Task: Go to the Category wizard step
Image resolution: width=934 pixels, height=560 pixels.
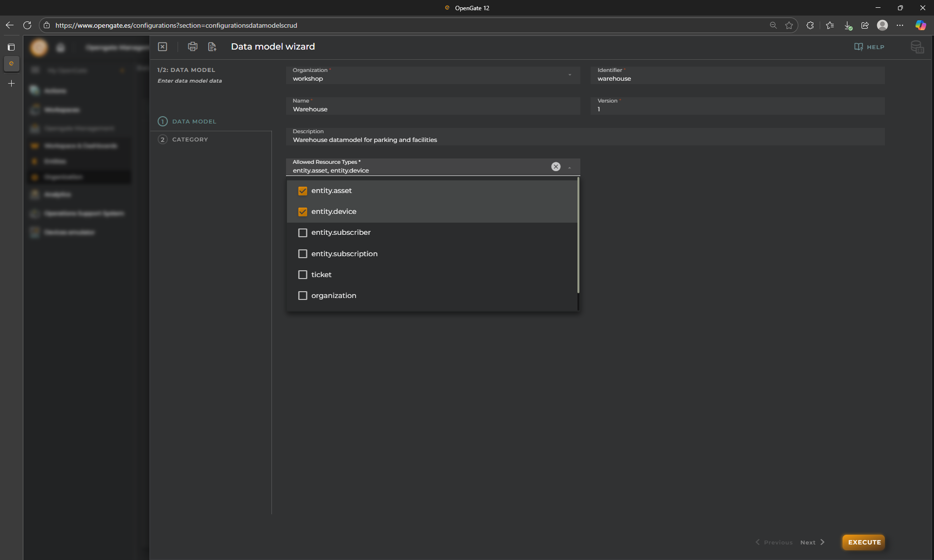Action: (190, 140)
